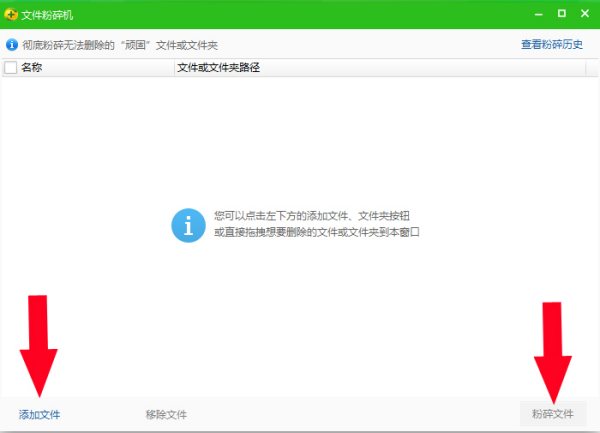Screen dimensions: 600x433
Task: Click the large blue info icon in center
Action: pyautogui.click(x=188, y=225)
